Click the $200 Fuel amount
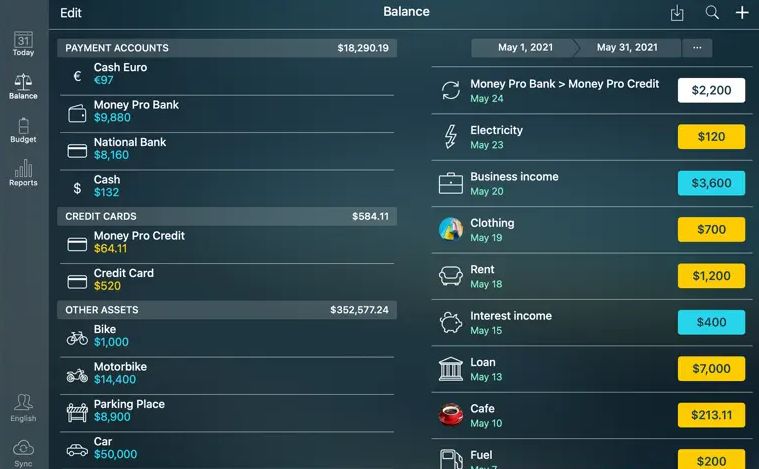759x469 pixels. click(711, 459)
